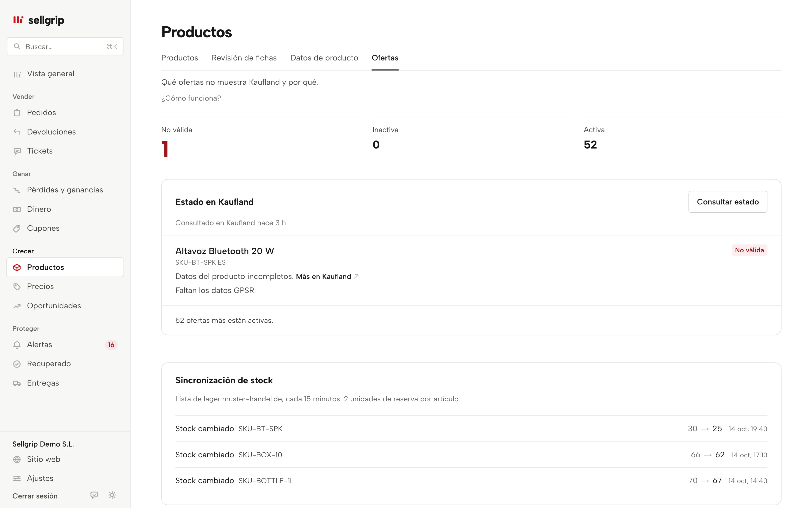Click the Stock cambiado SKU-BT-SPK row
This screenshot has width=812, height=508.
tap(471, 429)
